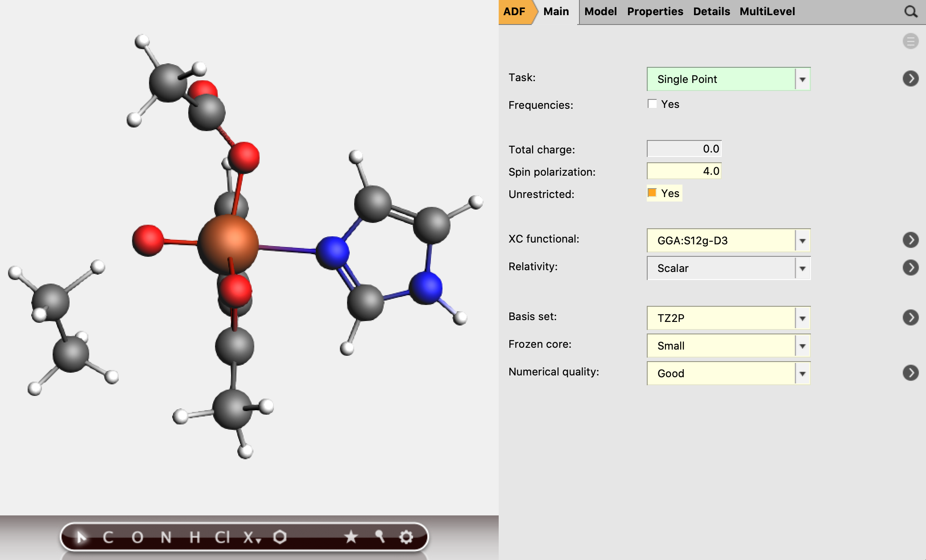This screenshot has width=926, height=560.
Task: Select the arrow pointer tool
Action: click(83, 537)
